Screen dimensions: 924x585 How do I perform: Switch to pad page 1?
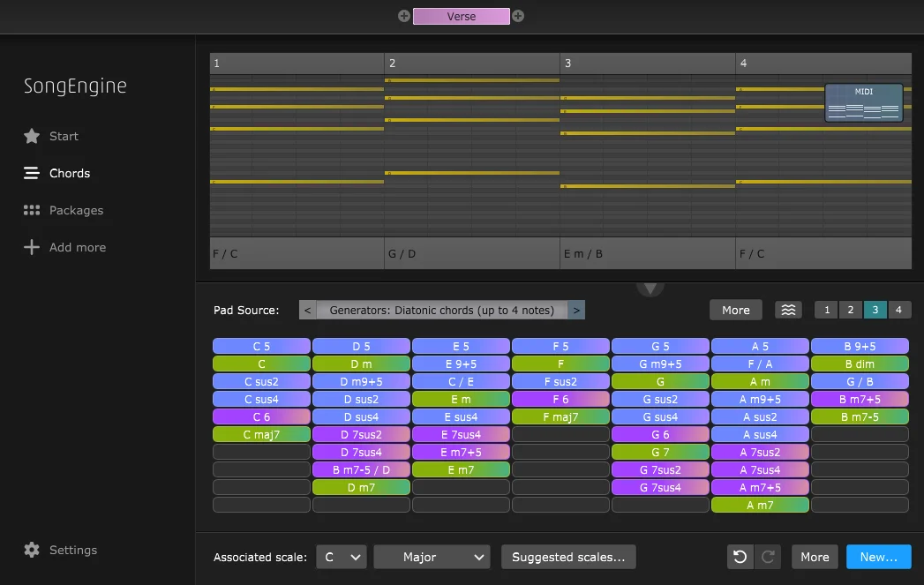pos(827,310)
